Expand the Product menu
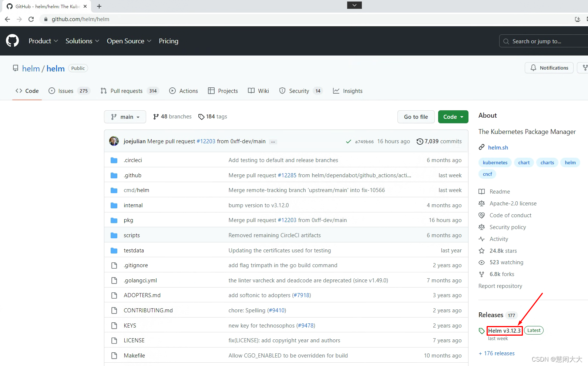588x366 pixels. coord(43,41)
